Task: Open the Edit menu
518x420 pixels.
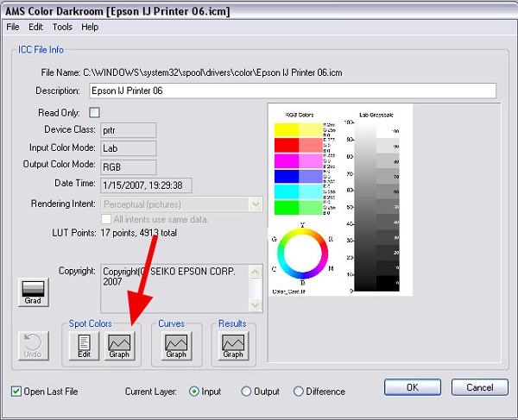Action: click(35, 27)
